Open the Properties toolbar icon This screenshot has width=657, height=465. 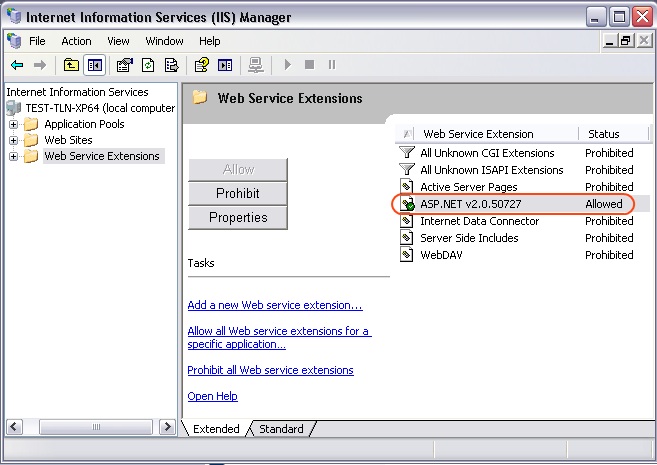click(x=124, y=65)
